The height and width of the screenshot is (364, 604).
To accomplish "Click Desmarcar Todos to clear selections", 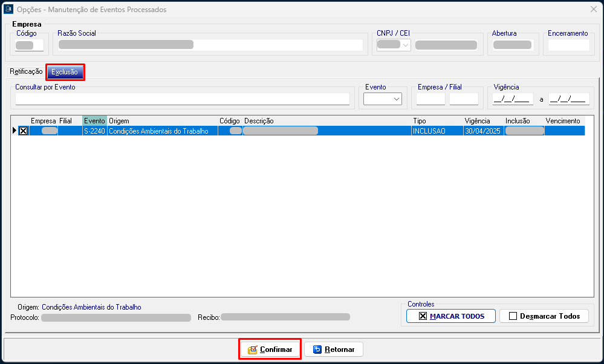I will pos(544,316).
